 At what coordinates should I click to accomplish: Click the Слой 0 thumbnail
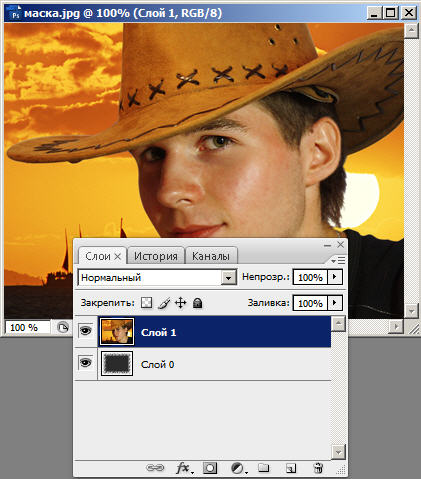pos(117,363)
